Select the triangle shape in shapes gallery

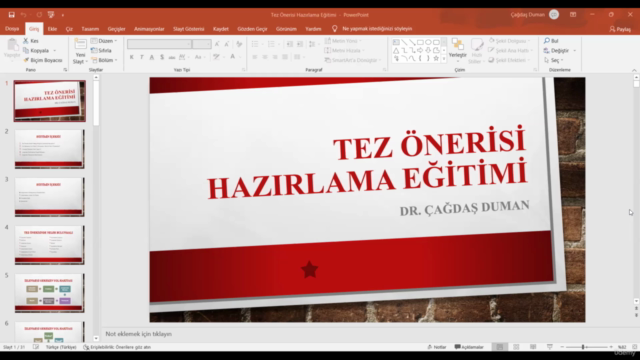[x=396, y=50]
